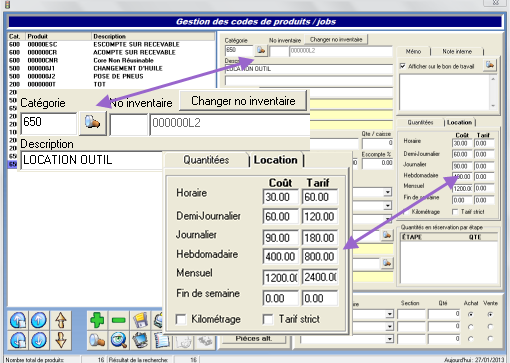Open dropdown in second Section table row
510x363 pixels.
390,327
